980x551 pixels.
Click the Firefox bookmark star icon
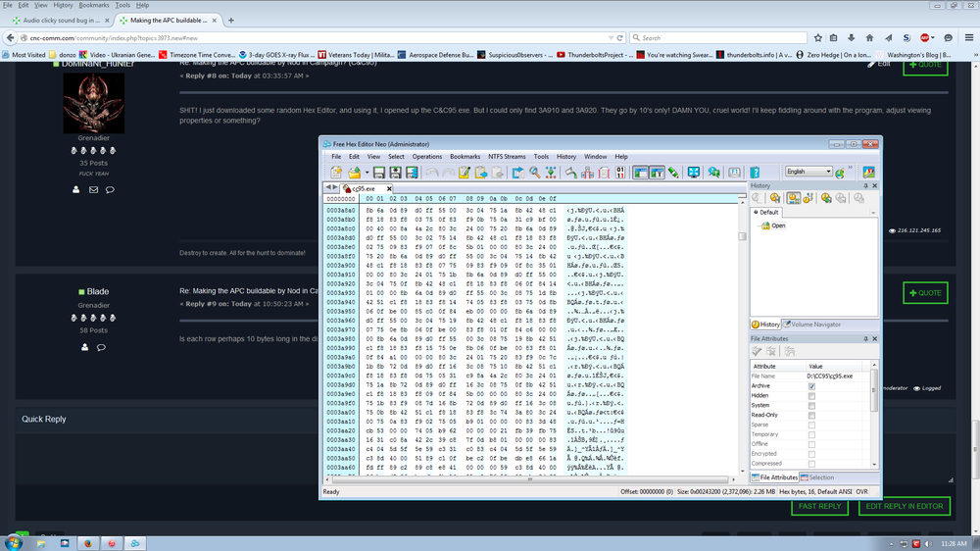click(x=817, y=37)
